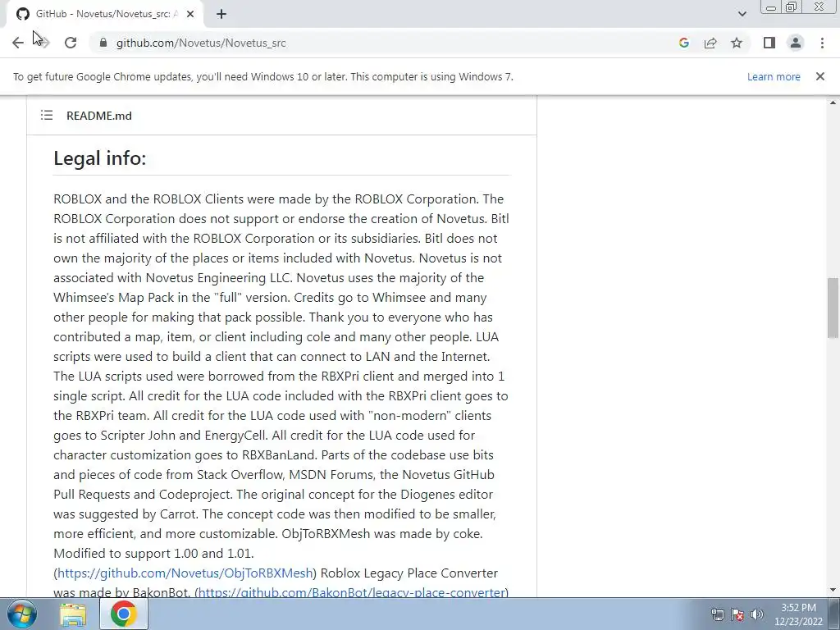Bookmark this tab with the star icon
Image resolution: width=840 pixels, height=630 pixels.
[737, 43]
